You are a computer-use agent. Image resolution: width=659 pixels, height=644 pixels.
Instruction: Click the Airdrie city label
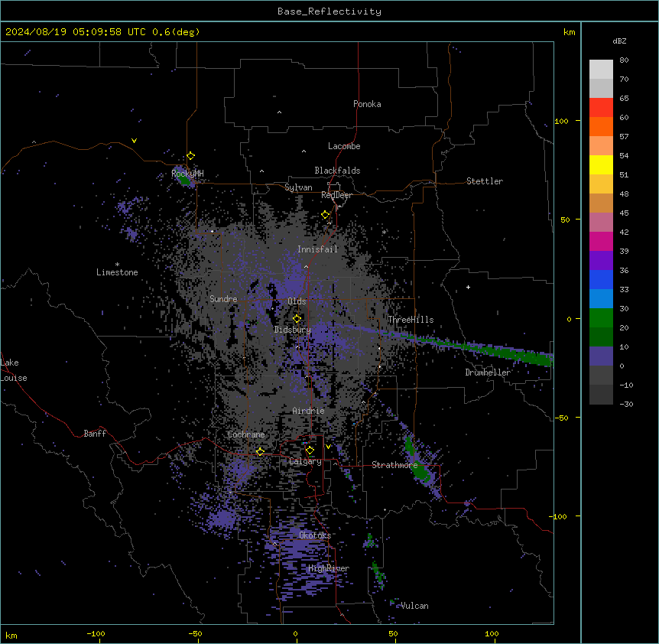pyautogui.click(x=308, y=411)
